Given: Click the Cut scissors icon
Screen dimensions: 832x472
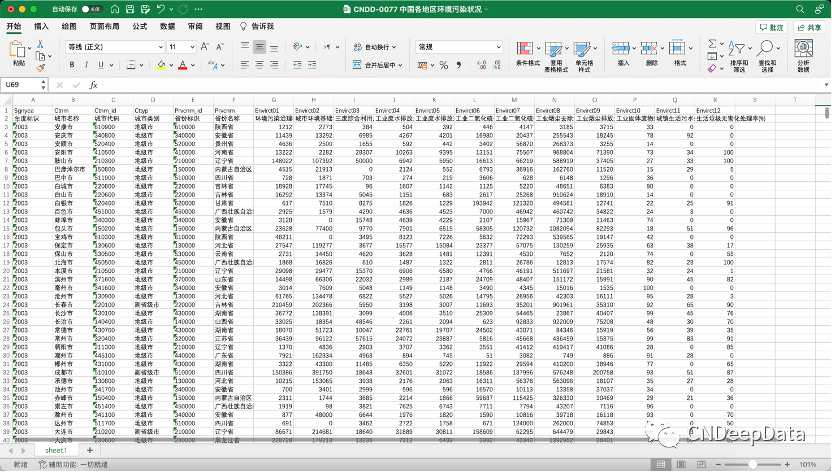Looking at the screenshot, I should 40,44.
